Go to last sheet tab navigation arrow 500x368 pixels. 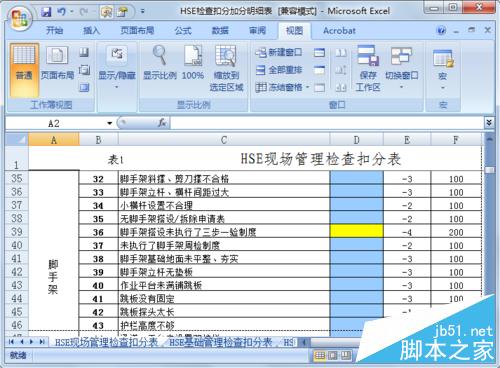pyautogui.click(x=42, y=342)
